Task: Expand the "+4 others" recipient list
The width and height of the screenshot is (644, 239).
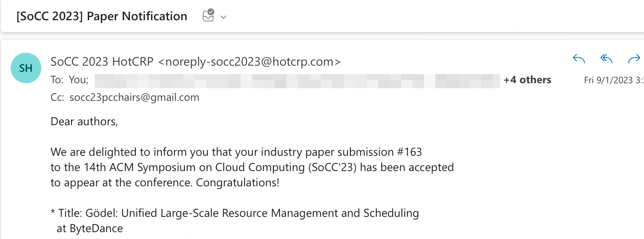Action: pyautogui.click(x=527, y=80)
